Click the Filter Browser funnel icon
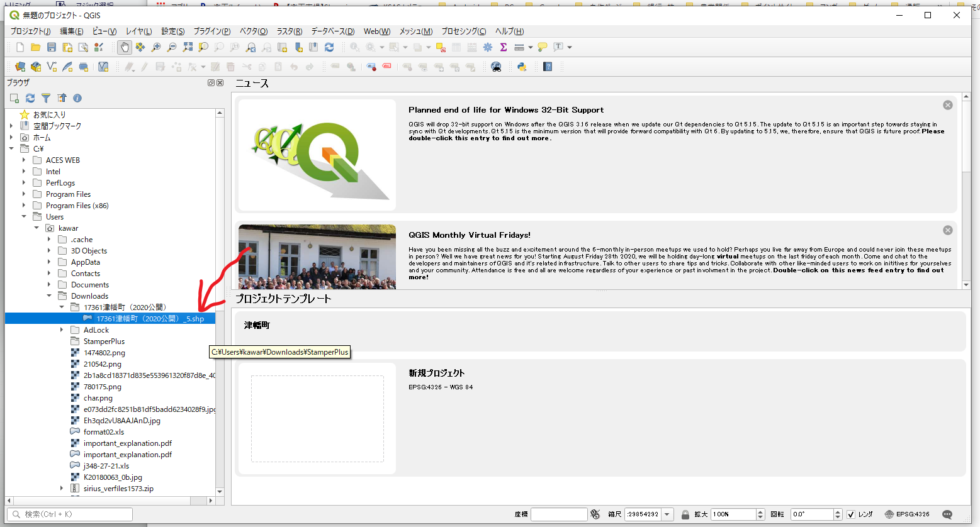 [x=46, y=98]
